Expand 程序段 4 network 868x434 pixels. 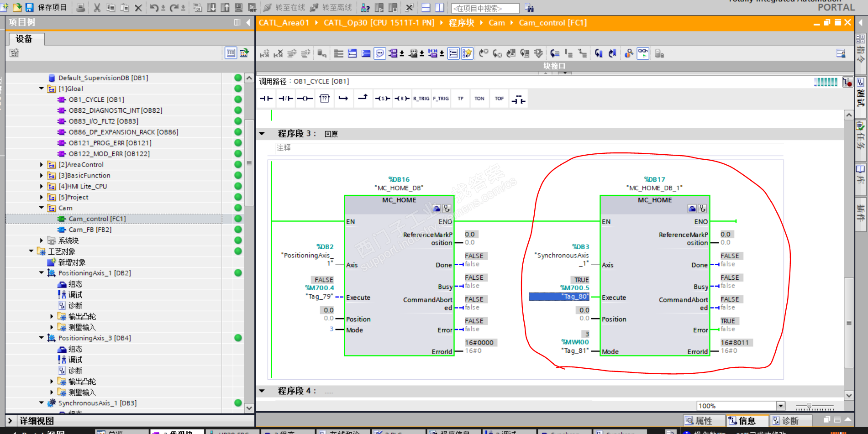(x=262, y=391)
